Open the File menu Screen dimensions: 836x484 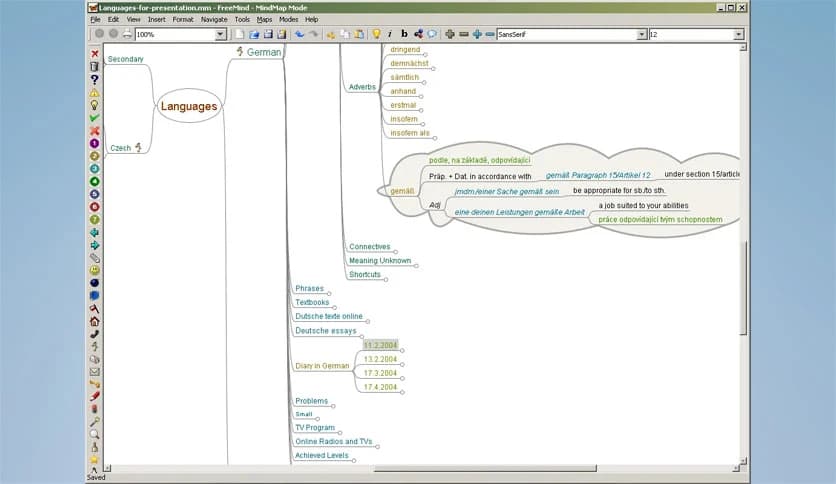click(x=95, y=19)
